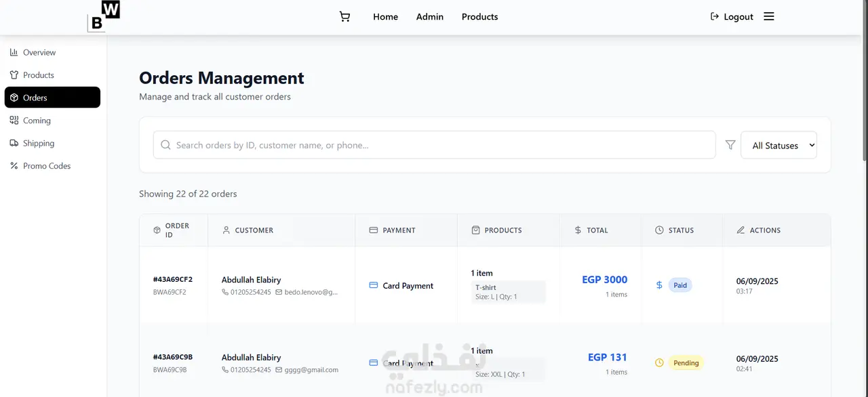The image size is (868, 397).
Task: Click order ID #43A69CF2
Action: tap(173, 279)
